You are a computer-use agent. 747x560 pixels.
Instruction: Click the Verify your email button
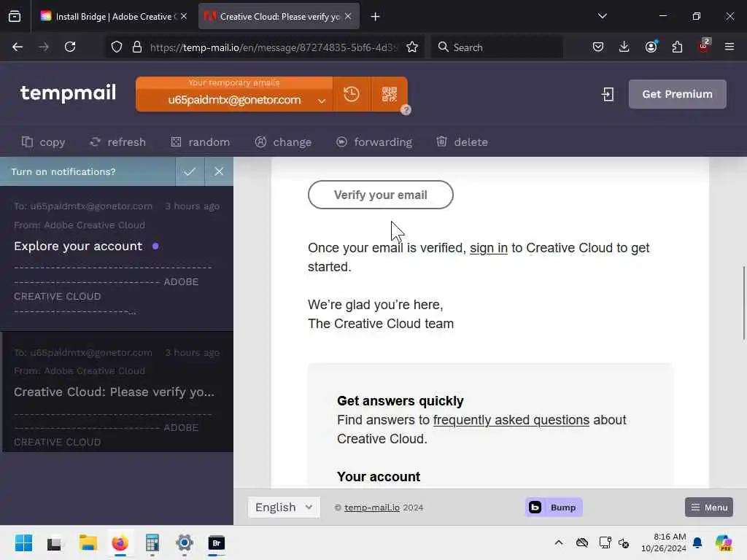[380, 195]
